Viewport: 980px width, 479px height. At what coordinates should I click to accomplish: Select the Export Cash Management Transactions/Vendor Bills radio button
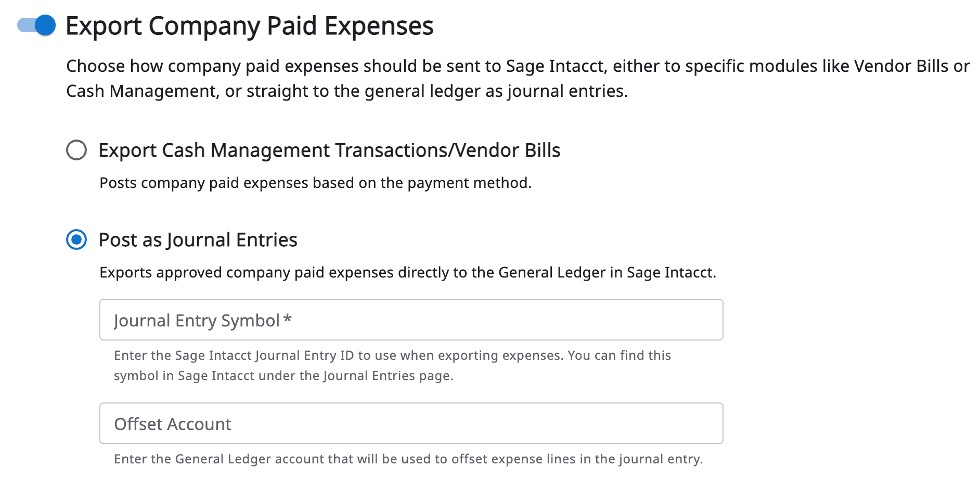pyautogui.click(x=76, y=150)
